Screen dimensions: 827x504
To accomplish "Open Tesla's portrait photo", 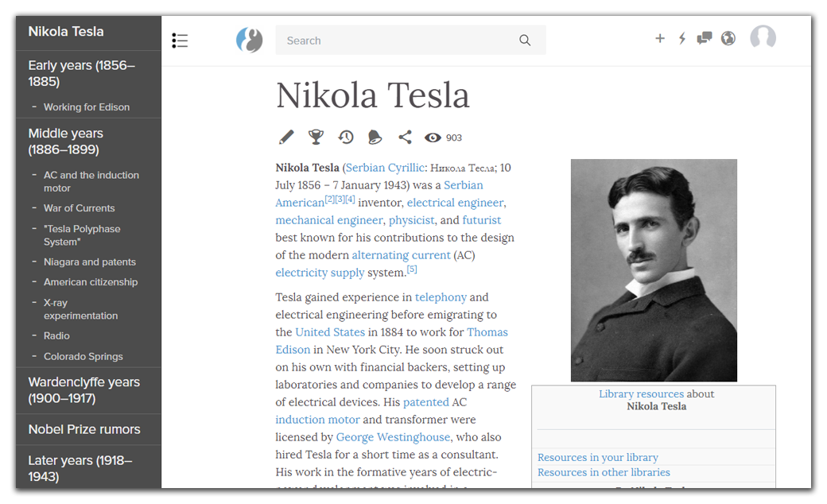I will pos(654,270).
